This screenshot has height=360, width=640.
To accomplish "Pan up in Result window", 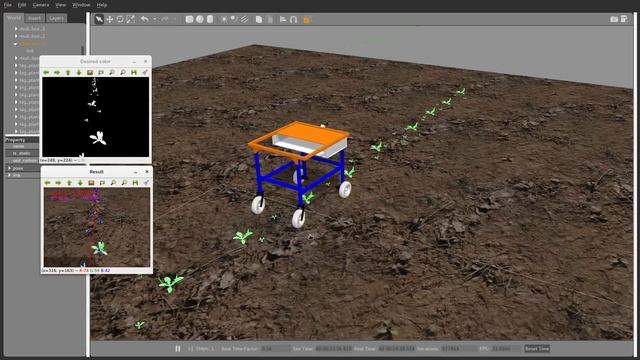I will coord(69,182).
